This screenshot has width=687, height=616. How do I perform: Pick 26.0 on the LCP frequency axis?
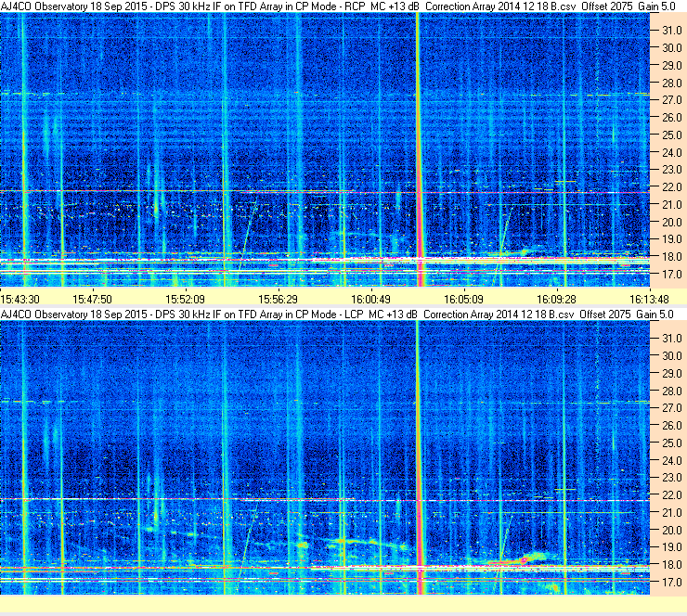coord(671,426)
